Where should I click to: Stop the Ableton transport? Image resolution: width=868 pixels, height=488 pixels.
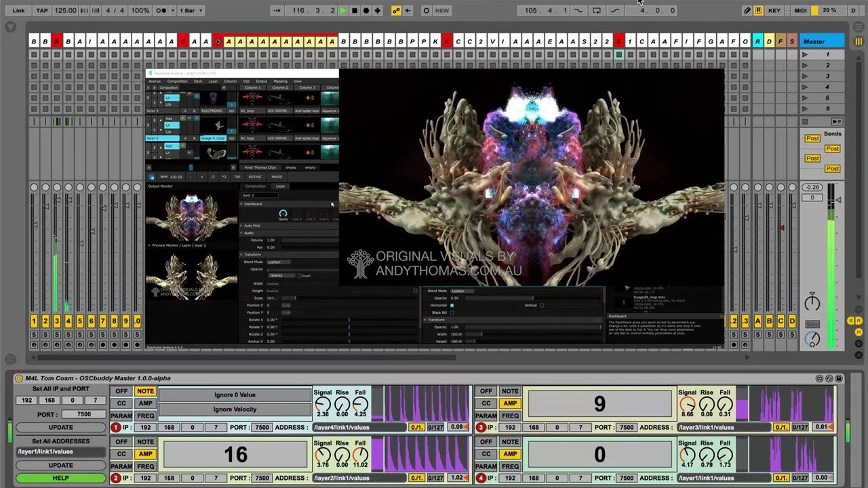coord(354,11)
